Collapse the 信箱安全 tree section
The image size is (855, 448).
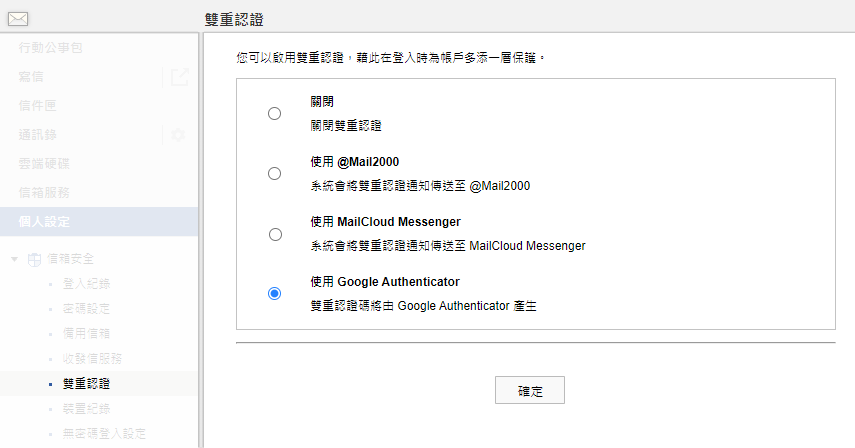pos(15,259)
